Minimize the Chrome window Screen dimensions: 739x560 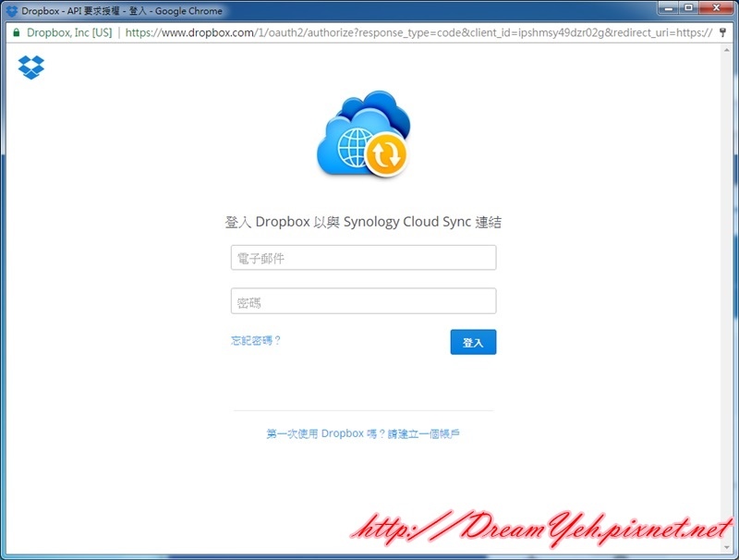tap(668, 8)
